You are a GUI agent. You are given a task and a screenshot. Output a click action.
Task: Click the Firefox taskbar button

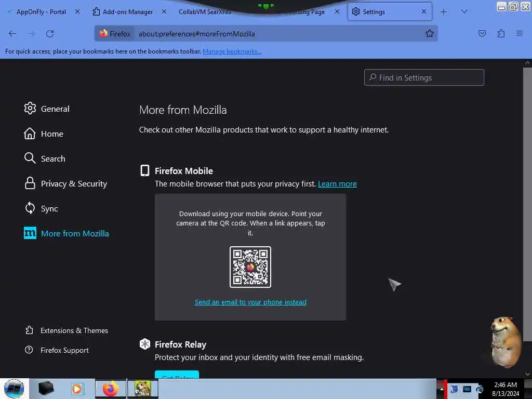coord(111,389)
